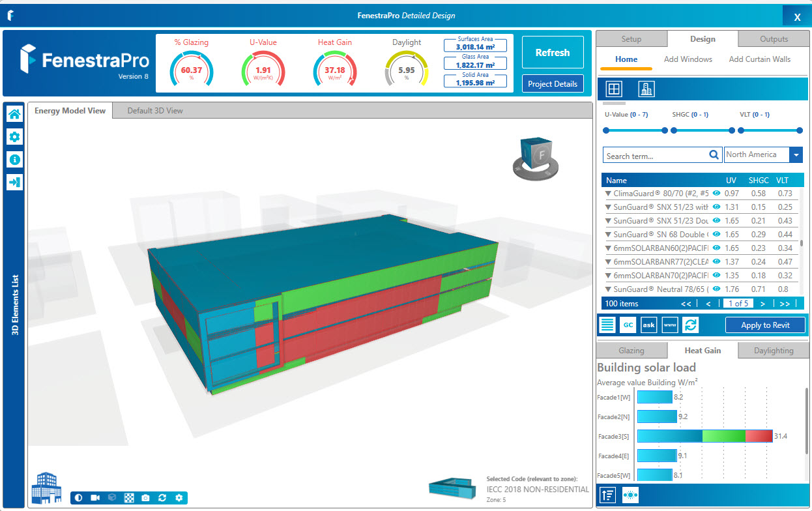Click the FenestraPro logo
The width and height of the screenshot is (812, 511).
(x=84, y=61)
